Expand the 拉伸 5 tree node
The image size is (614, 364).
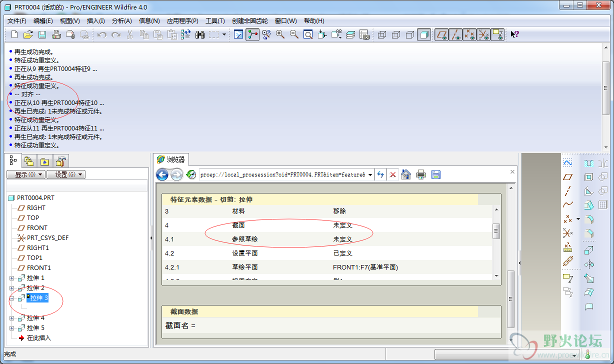coord(12,328)
